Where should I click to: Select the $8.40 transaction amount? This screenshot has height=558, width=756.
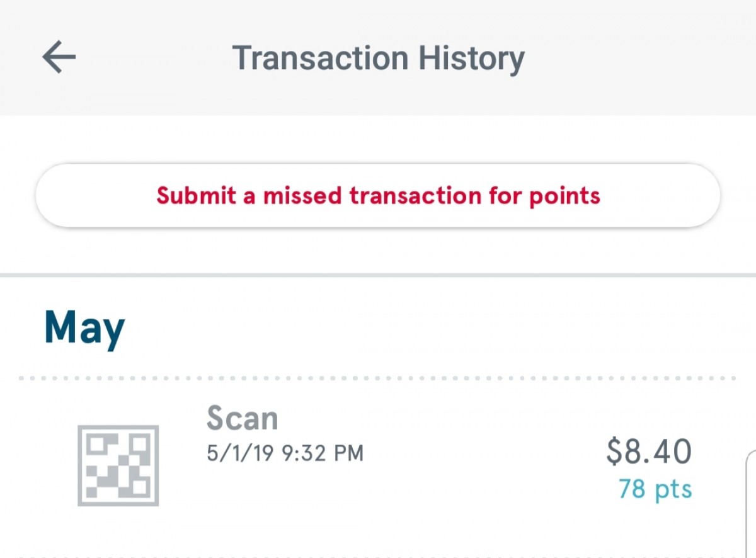649,452
